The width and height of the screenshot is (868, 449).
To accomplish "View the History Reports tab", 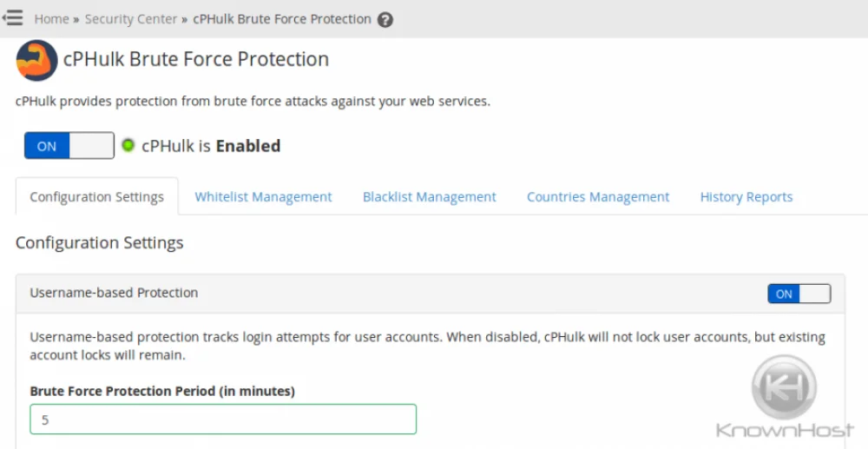I will pyautogui.click(x=746, y=196).
